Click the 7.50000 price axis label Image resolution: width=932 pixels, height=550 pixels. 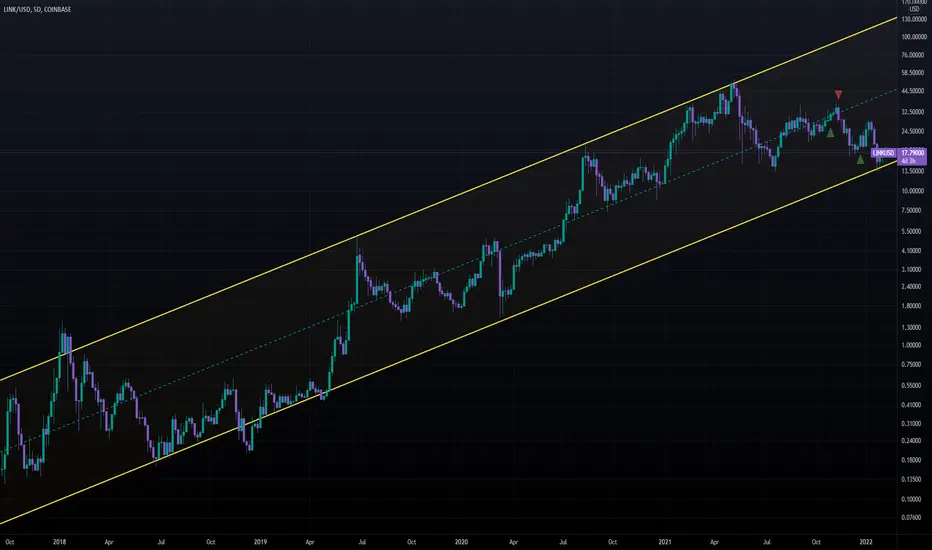pyautogui.click(x=912, y=210)
